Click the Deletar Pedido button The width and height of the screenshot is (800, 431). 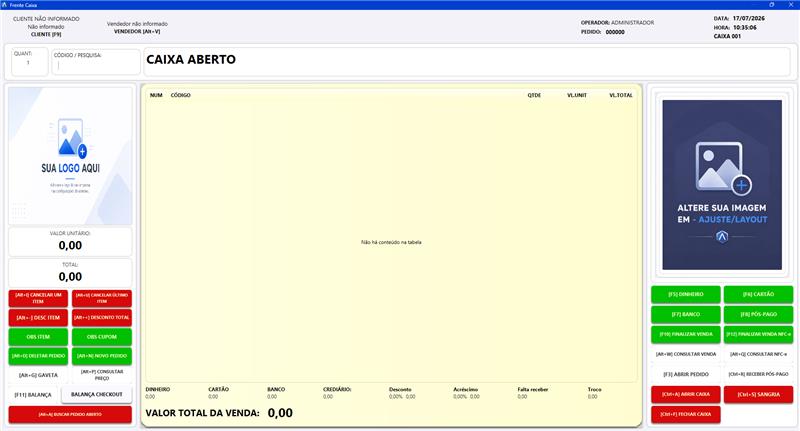tap(38, 356)
